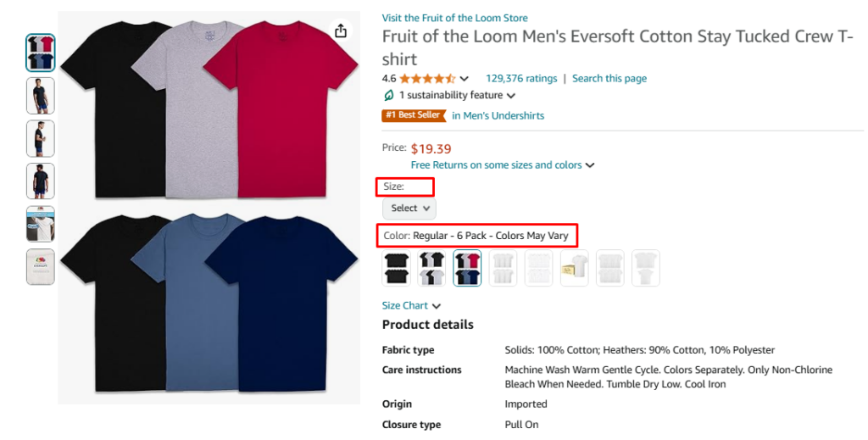
Task: Click the sustainability leaf icon
Action: click(x=389, y=95)
